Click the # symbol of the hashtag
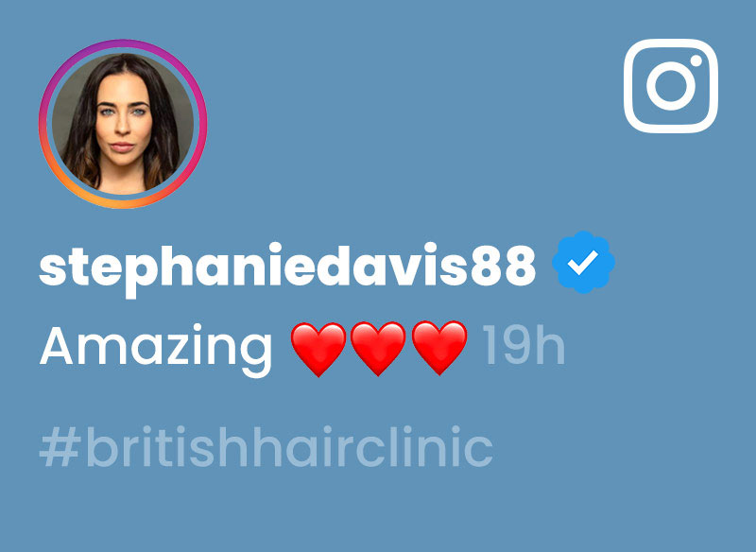This screenshot has width=756, height=552. click(60, 447)
